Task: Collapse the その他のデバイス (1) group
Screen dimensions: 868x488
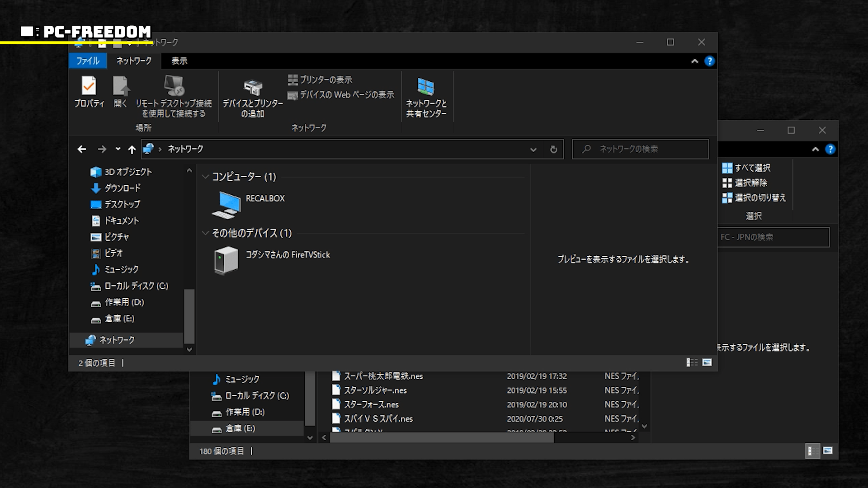Action: [205, 233]
